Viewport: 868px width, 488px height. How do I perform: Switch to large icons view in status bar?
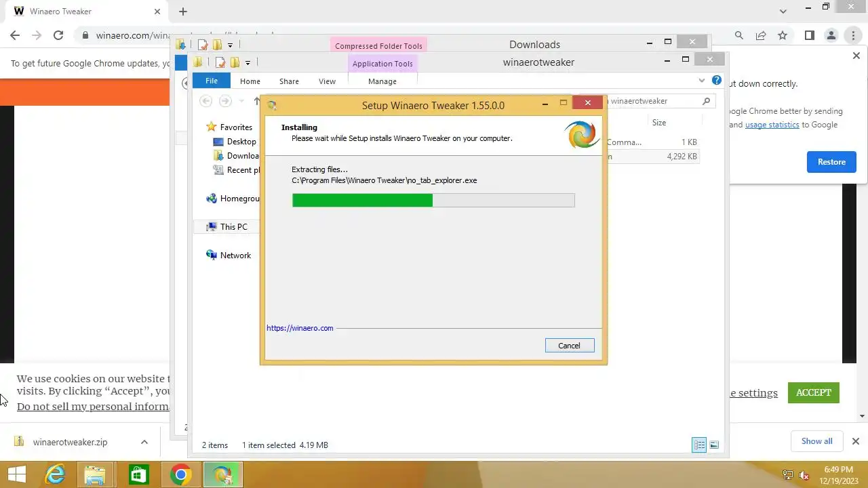[714, 445]
